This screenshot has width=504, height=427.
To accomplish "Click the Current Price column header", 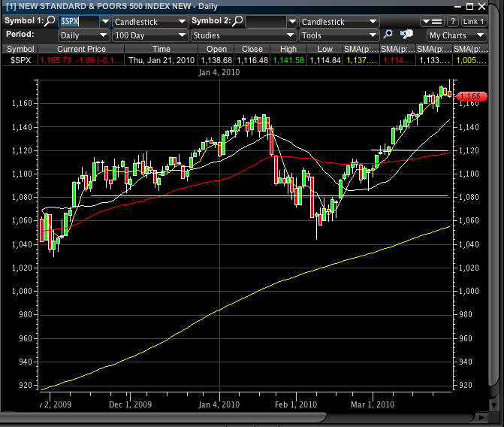I will coord(80,49).
